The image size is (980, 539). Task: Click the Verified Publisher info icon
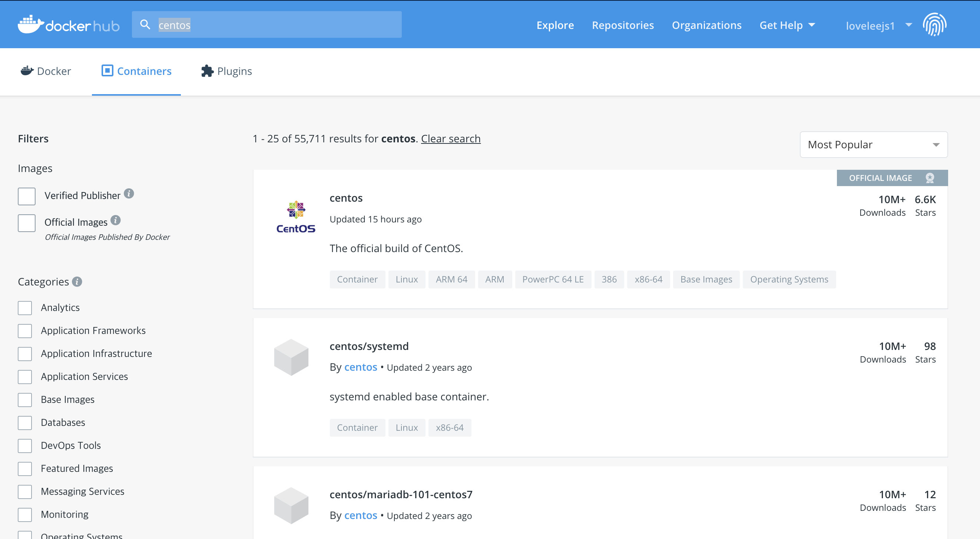point(129,194)
